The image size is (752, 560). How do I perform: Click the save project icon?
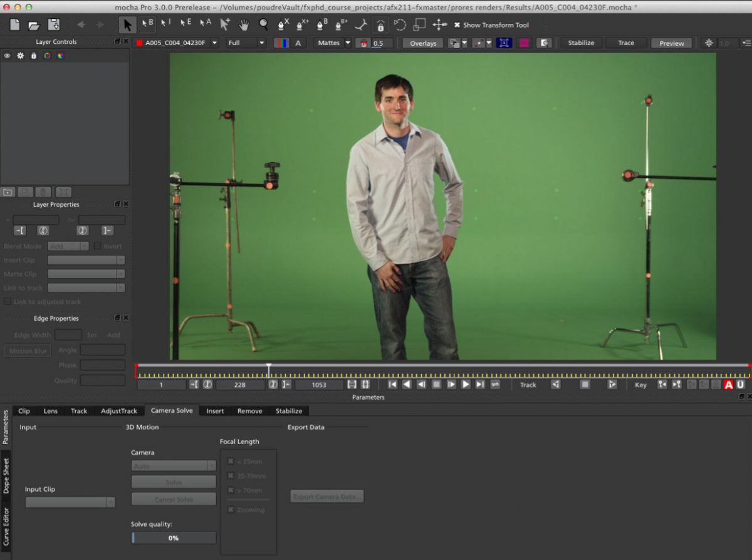[x=55, y=24]
